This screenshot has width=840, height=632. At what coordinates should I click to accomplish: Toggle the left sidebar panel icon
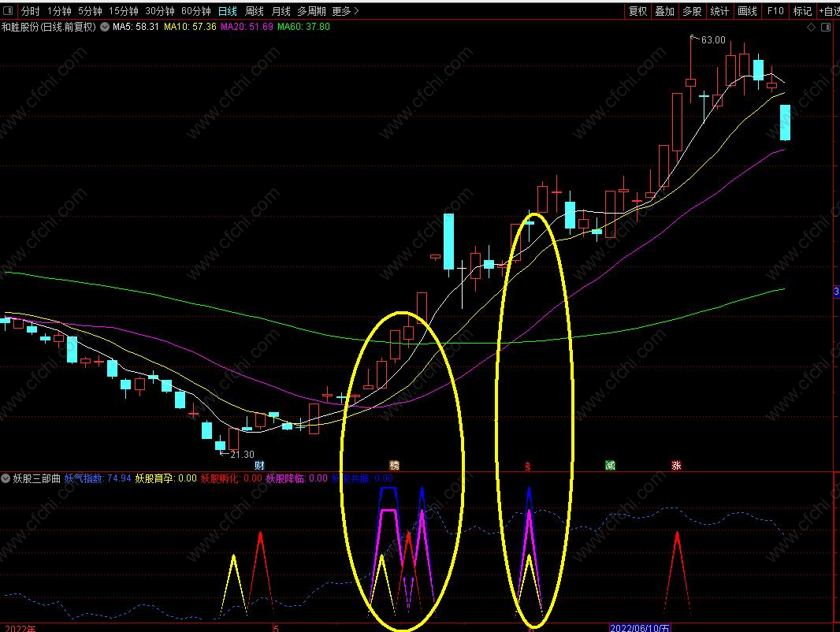click(7, 12)
